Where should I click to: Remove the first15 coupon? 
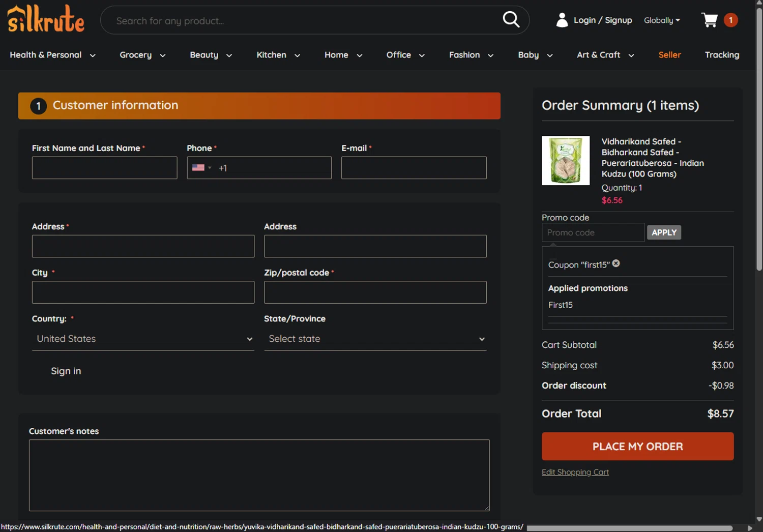pos(616,263)
